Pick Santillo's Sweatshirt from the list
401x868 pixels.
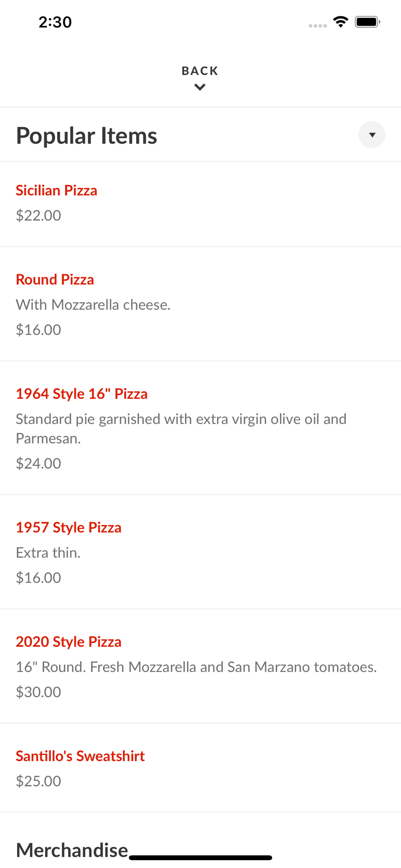pyautogui.click(x=80, y=756)
